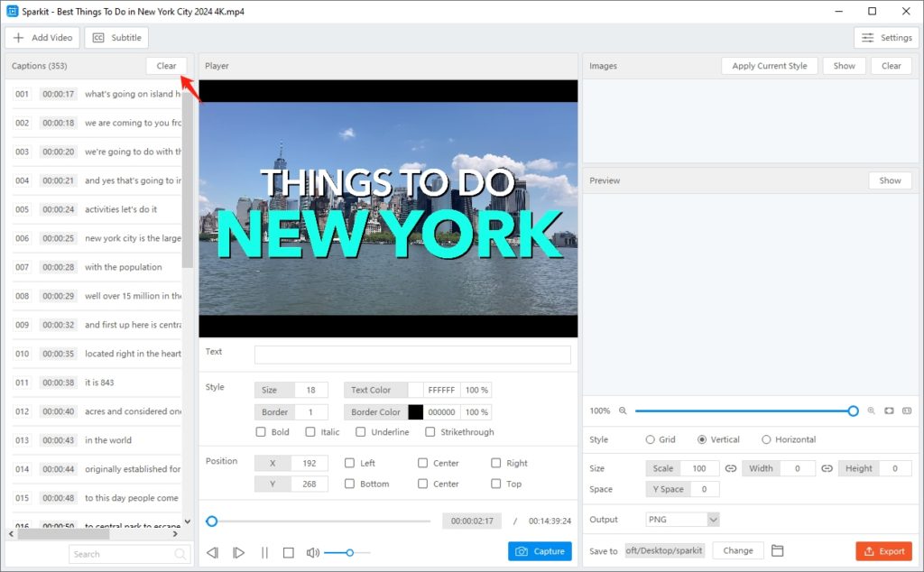
Task: Set preview to 1:1 actual size
Action: point(907,411)
